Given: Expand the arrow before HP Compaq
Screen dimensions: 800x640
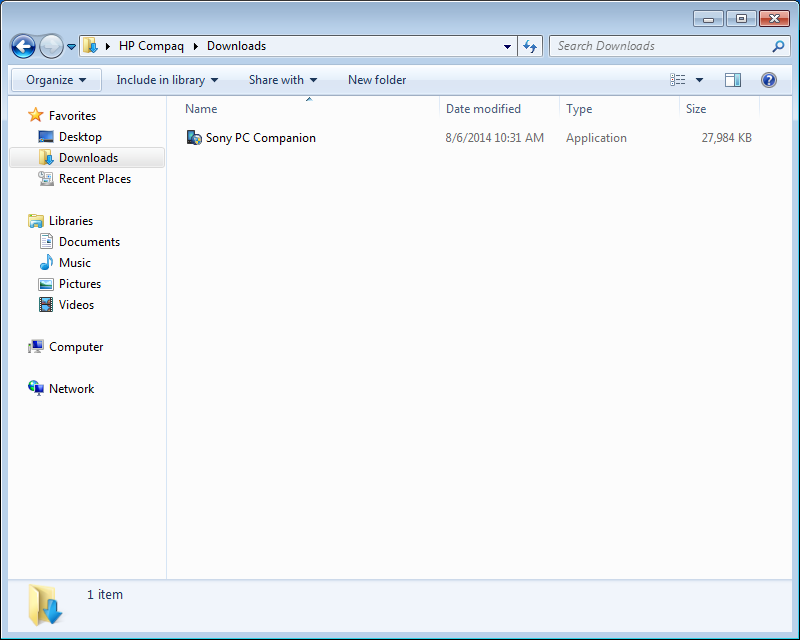Looking at the screenshot, I should pyautogui.click(x=108, y=46).
